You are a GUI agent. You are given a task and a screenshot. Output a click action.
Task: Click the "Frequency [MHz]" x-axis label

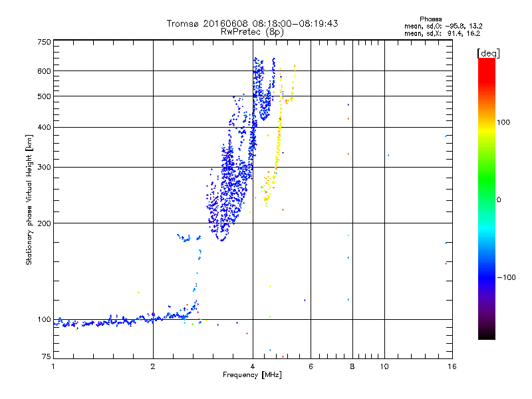252,375
